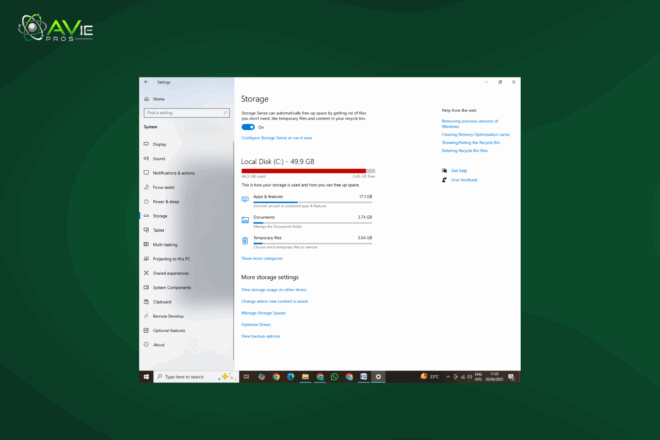Open Task View from the taskbar
Image resolution: width=660 pixels, height=440 pixels.
246,377
